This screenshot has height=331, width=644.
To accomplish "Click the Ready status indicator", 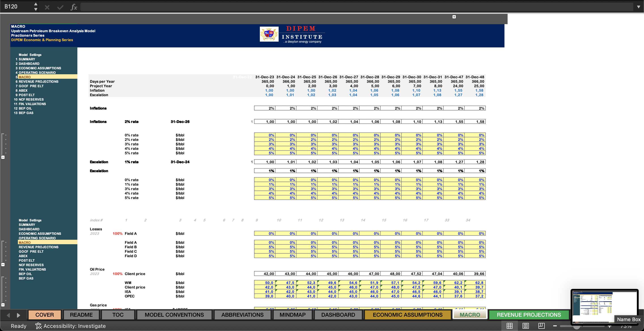I will pos(19,326).
